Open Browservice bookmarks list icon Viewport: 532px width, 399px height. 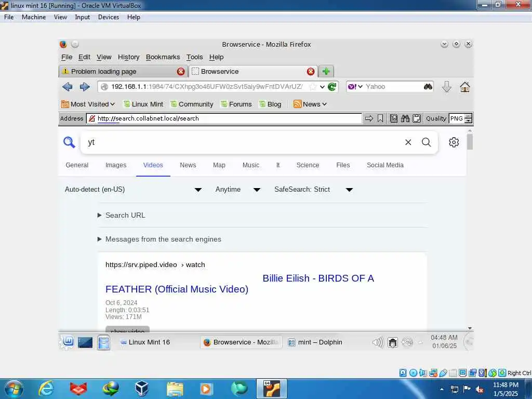pos(394,118)
